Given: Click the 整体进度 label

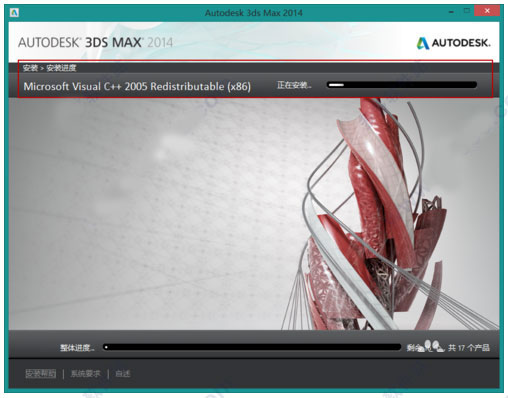Looking at the screenshot, I should [x=77, y=348].
